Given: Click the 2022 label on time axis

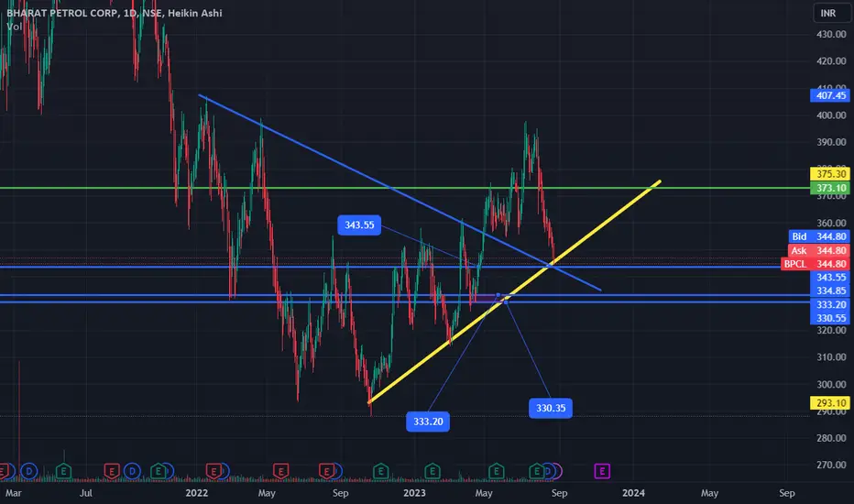Looking at the screenshot, I should click(197, 493).
